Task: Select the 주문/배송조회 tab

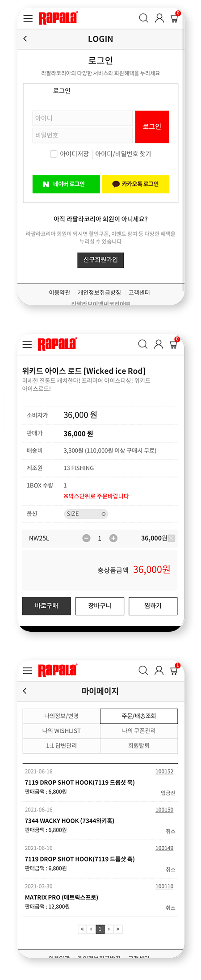Action: pyautogui.click(x=139, y=716)
